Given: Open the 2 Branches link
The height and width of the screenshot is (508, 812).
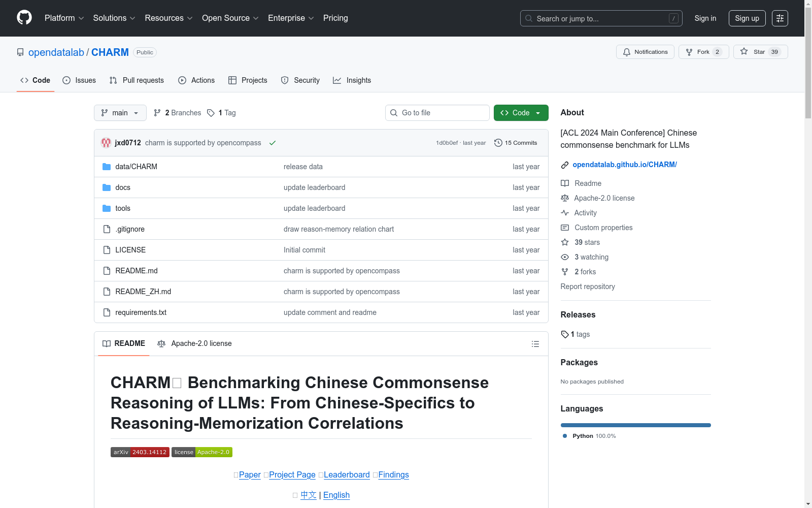Looking at the screenshot, I should (x=178, y=113).
